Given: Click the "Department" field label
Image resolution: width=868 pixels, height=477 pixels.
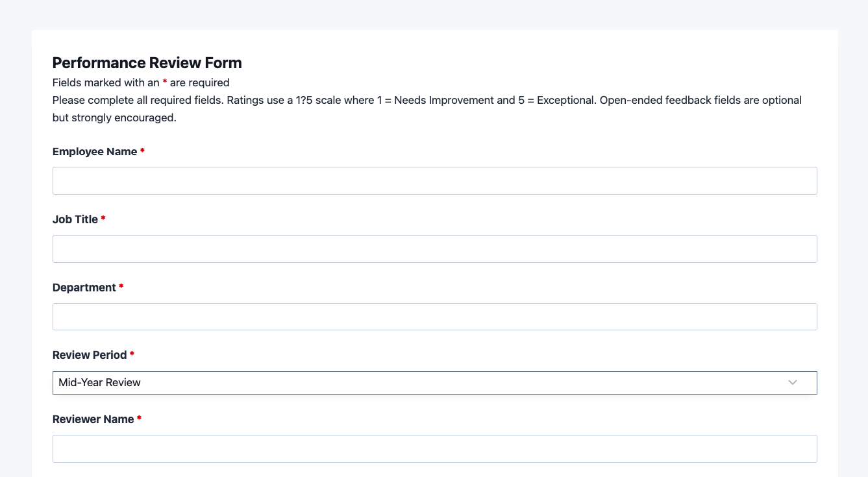Looking at the screenshot, I should tap(84, 287).
